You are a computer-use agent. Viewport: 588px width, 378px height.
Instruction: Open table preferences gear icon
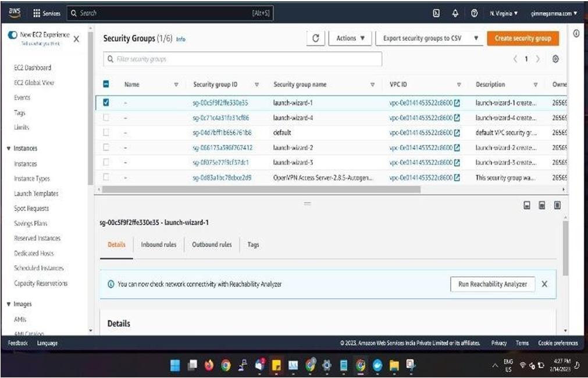point(555,59)
